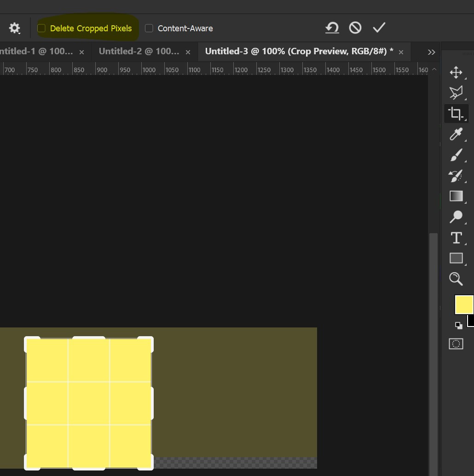Select the Gradient tool
This screenshot has height=476, width=474.
point(456,196)
